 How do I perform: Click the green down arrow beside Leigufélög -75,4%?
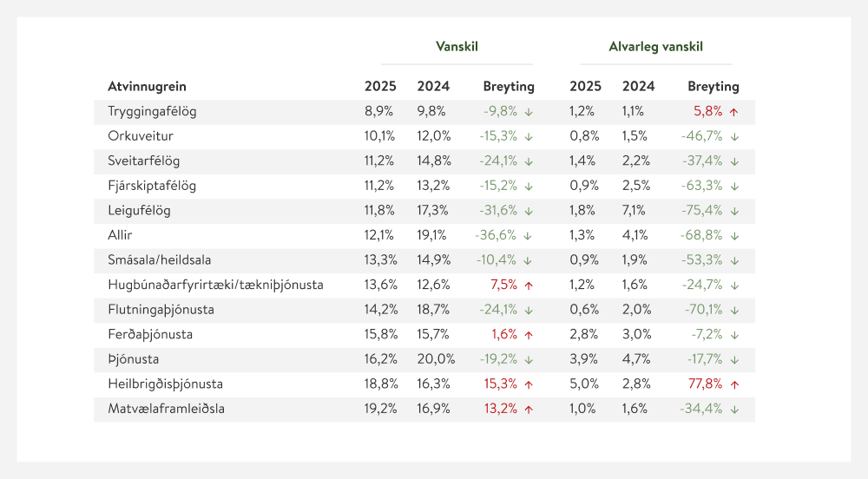tap(733, 211)
